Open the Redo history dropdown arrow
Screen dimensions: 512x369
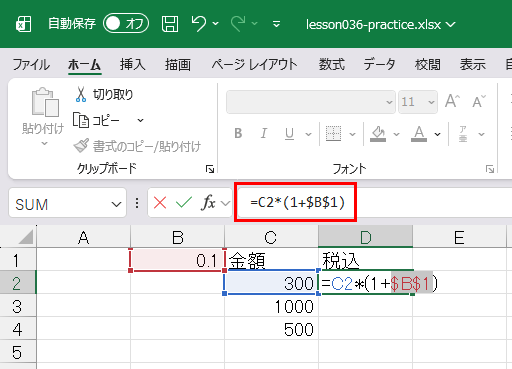(255, 24)
